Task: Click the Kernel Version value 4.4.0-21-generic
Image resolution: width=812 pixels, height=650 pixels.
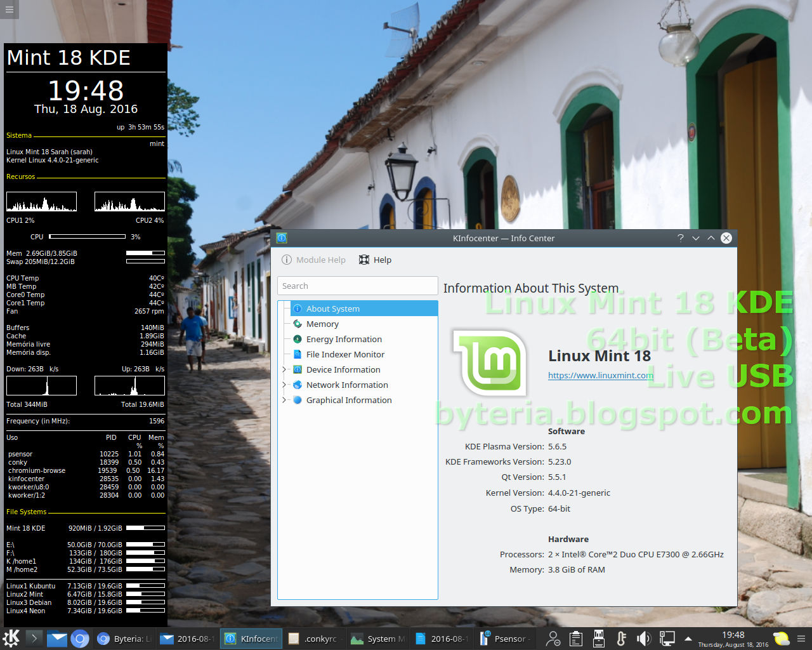Action: 579,493
